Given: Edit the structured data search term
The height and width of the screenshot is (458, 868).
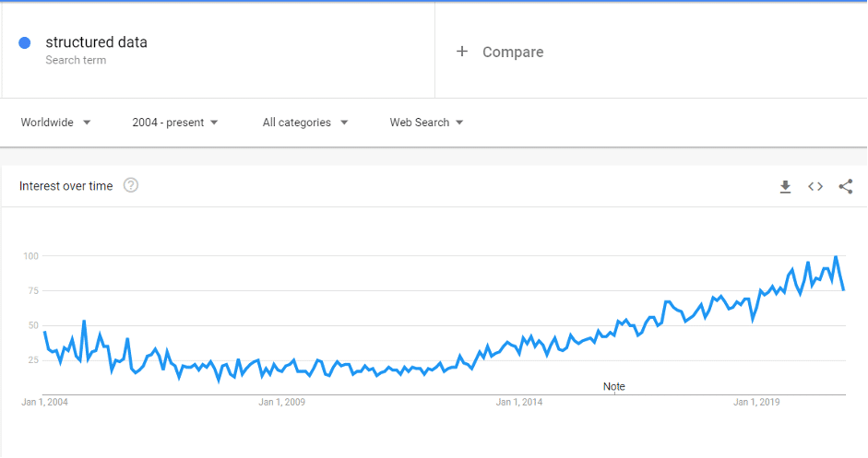Looking at the screenshot, I should (x=96, y=42).
